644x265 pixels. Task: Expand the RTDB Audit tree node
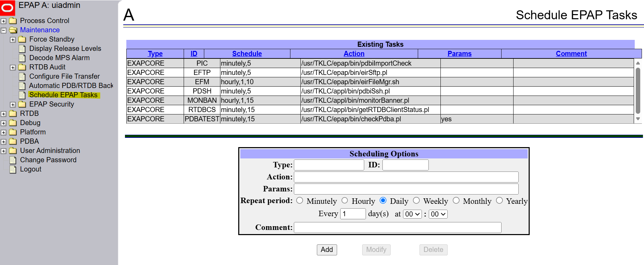(x=13, y=67)
